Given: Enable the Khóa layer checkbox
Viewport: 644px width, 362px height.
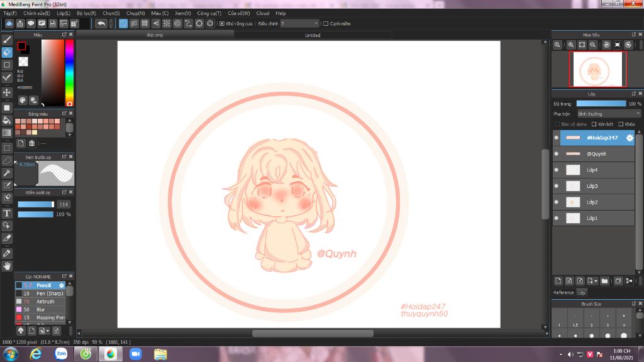Looking at the screenshot, I should tap(621, 124).
